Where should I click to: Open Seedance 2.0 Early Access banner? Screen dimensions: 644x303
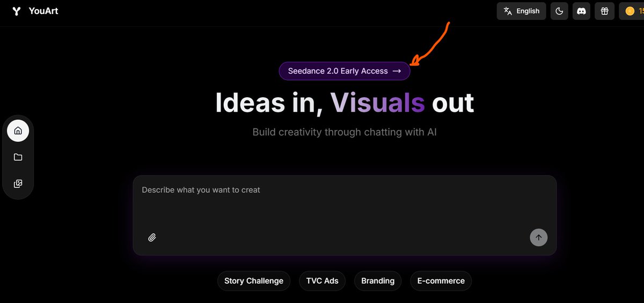point(345,71)
